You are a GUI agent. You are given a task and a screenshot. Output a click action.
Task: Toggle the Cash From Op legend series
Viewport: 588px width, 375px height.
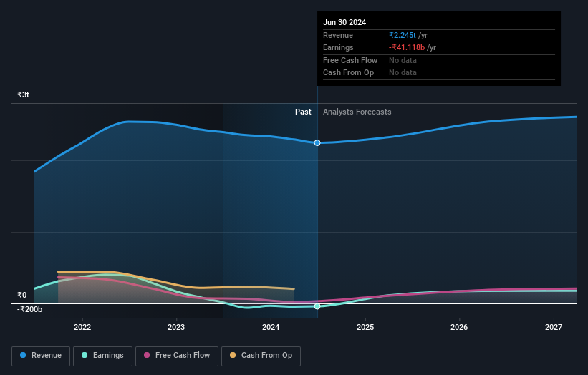[261, 356]
